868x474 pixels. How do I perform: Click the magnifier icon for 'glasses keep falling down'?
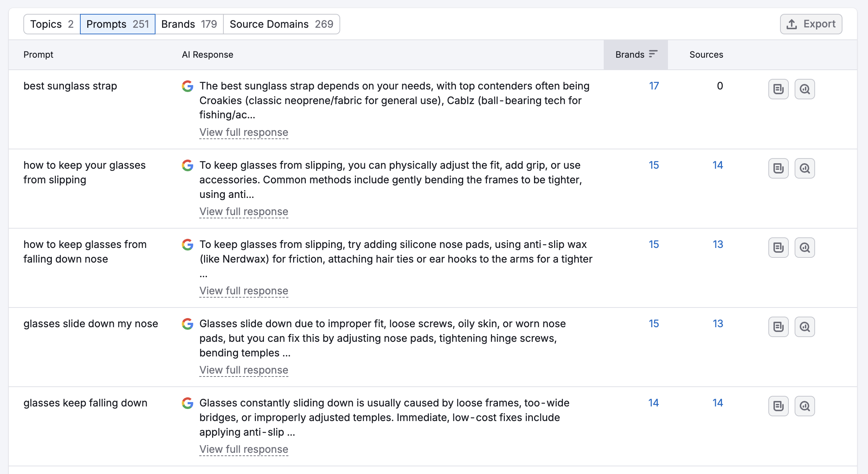[804, 406]
